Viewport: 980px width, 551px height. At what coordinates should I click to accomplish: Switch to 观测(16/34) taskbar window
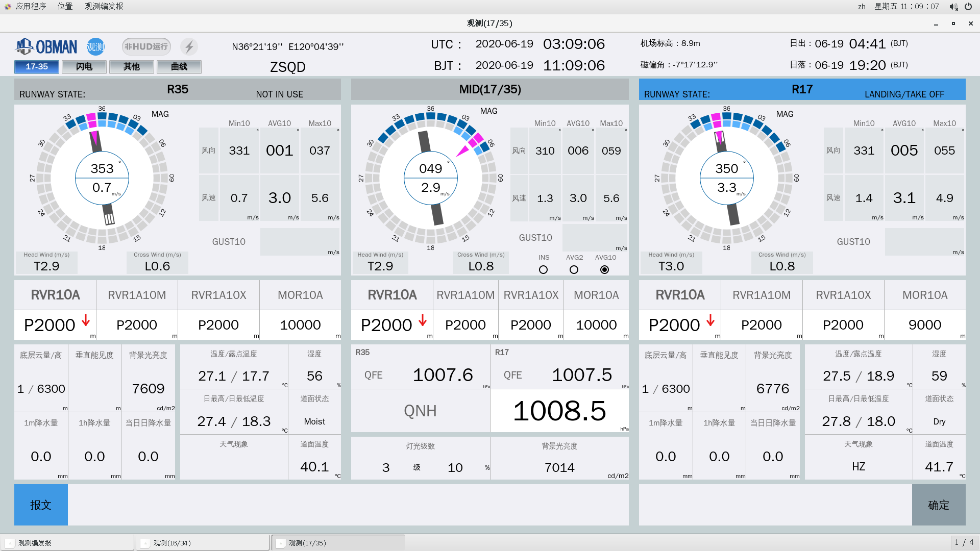tap(202, 543)
